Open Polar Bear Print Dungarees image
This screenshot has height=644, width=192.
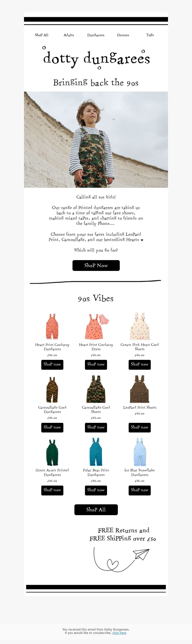click(96, 452)
